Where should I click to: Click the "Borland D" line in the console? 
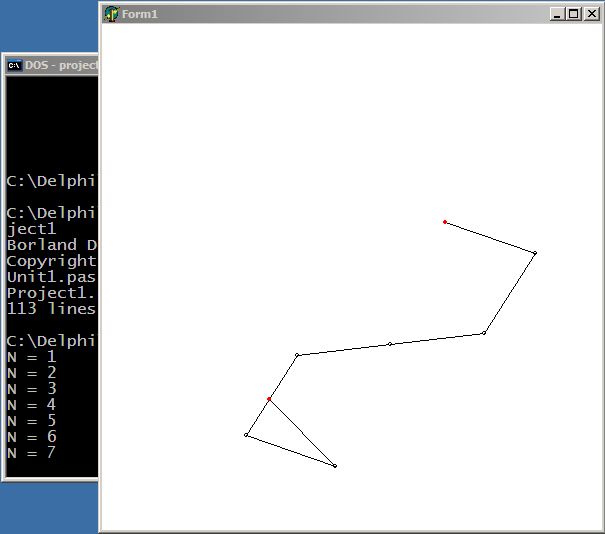[x=50, y=244]
